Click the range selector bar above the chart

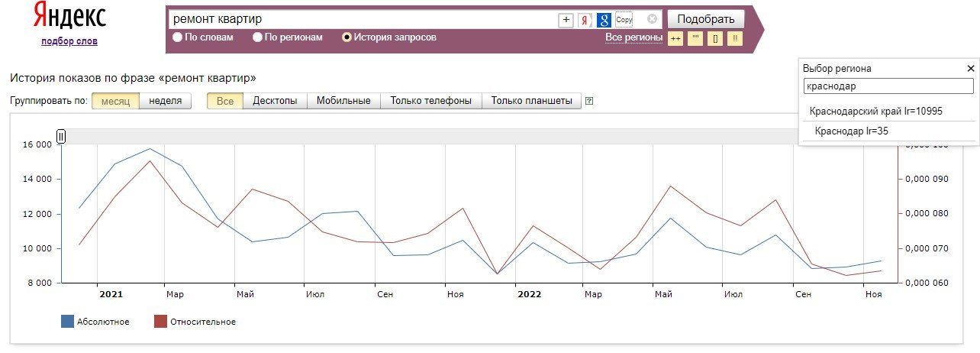[479, 136]
